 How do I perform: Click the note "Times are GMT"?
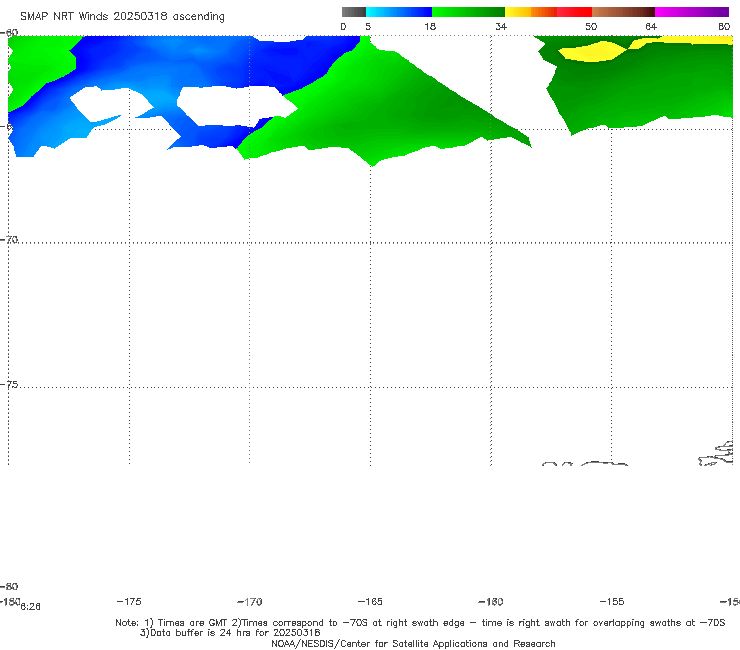click(x=193, y=623)
